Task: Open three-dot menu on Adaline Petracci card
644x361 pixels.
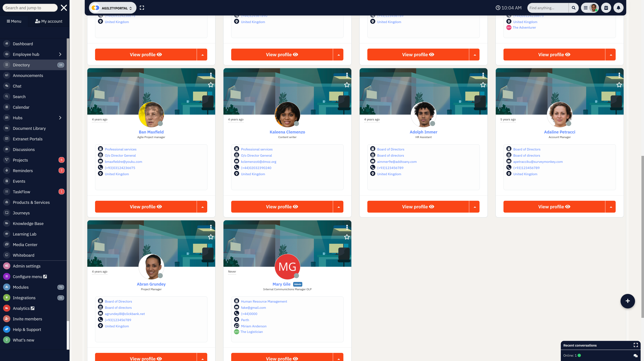Action: (619, 75)
